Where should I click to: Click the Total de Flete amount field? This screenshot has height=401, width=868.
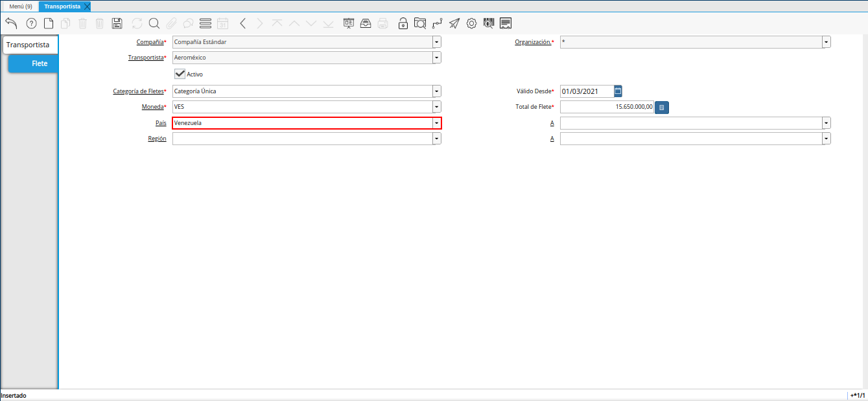click(607, 107)
